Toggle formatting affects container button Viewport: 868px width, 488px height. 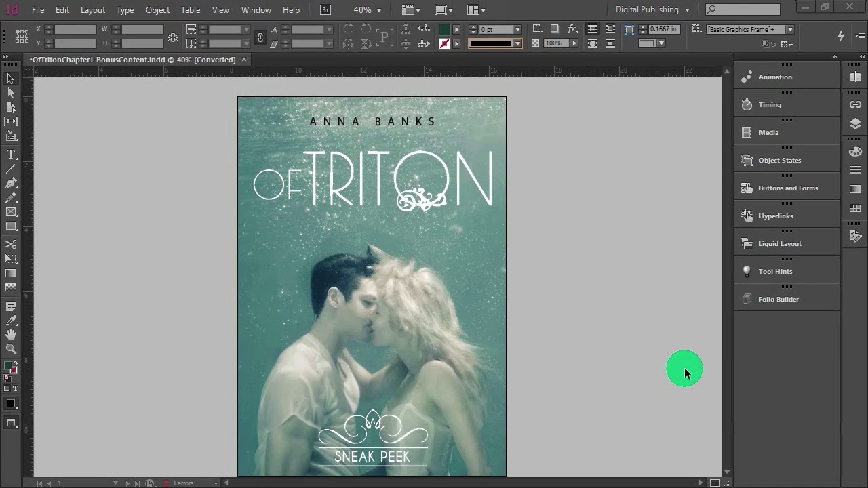tap(7, 388)
